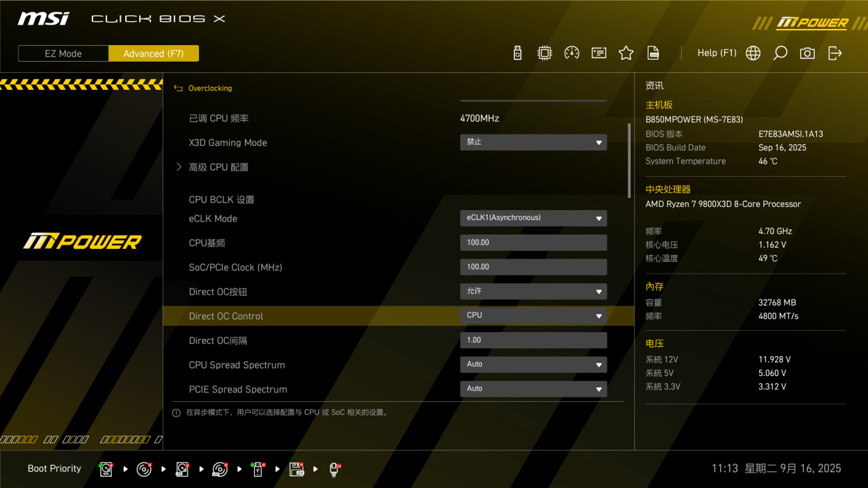Click the Boot Priority label
The height and width of the screenshot is (488, 868).
click(55, 469)
